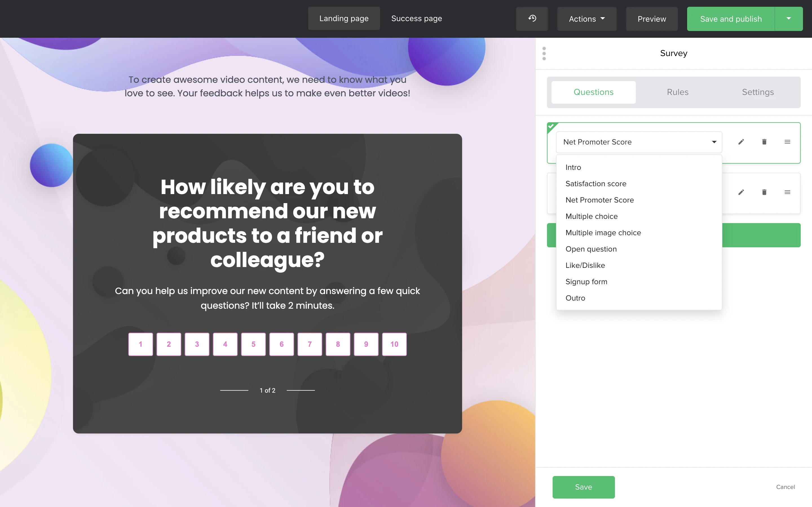Pick rating 1 on the survey scale
The width and height of the screenshot is (812, 507).
pos(140,344)
